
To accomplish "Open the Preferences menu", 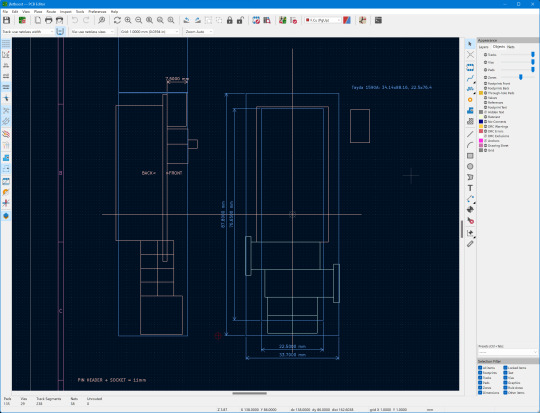I will [x=97, y=11].
